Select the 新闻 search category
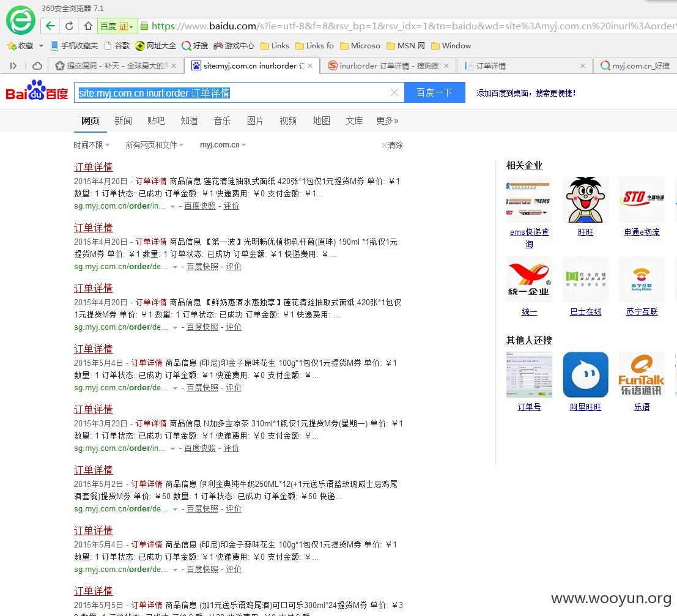 [123, 121]
